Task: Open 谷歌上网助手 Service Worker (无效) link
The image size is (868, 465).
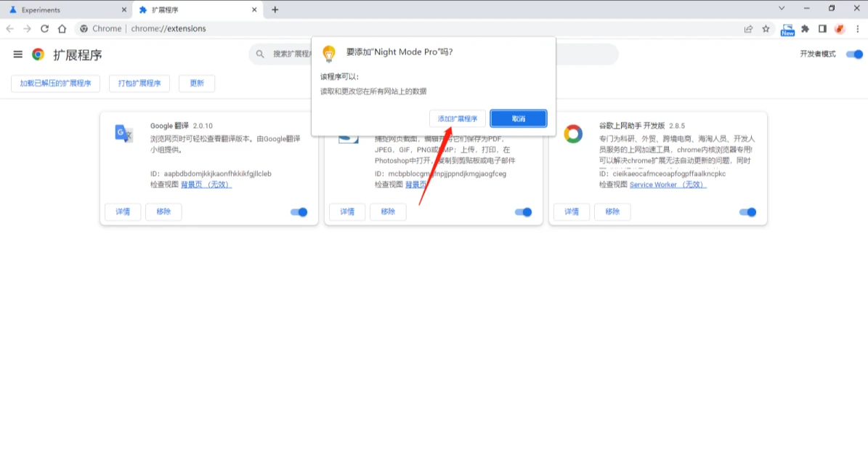Action: click(x=668, y=185)
